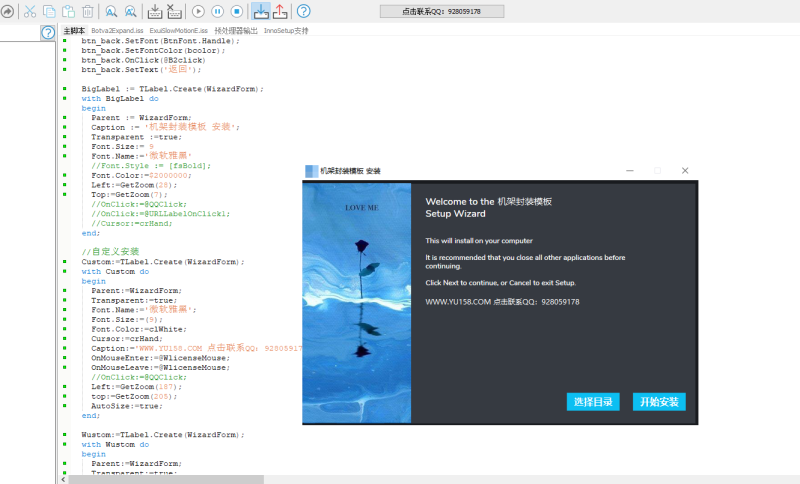The image size is (800, 484).
Task: Open the Botva2Expand.iss tab
Action: [x=117, y=31]
